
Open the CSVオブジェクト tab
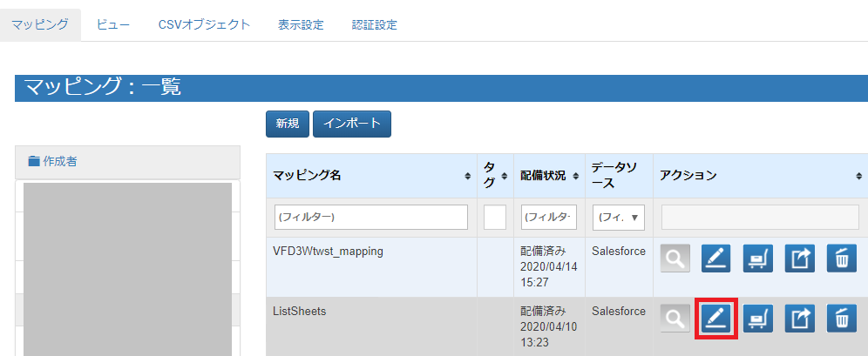[204, 24]
